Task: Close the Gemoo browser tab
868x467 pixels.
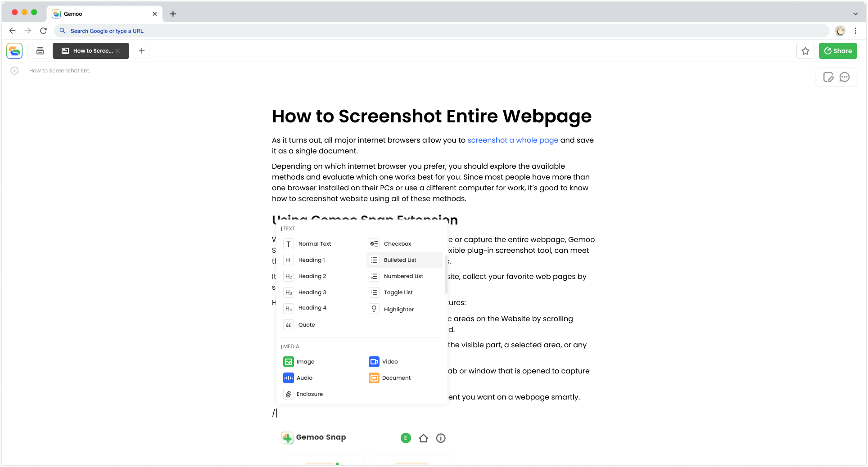Action: click(154, 13)
